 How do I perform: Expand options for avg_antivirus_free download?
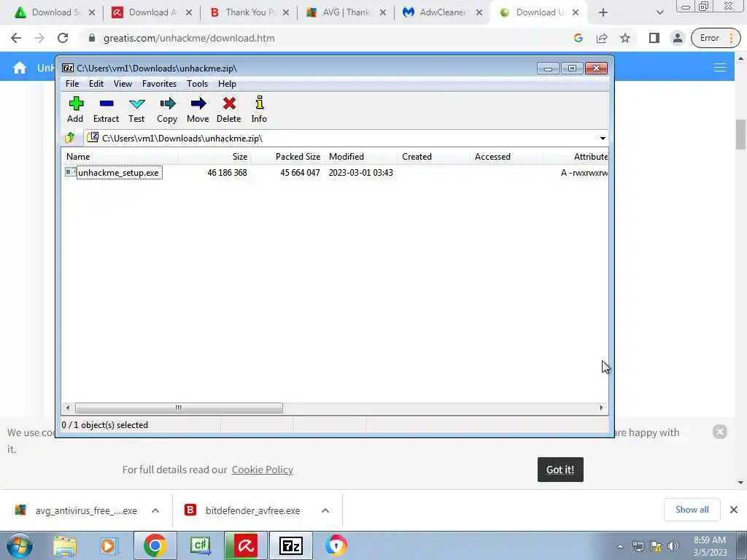point(155,510)
